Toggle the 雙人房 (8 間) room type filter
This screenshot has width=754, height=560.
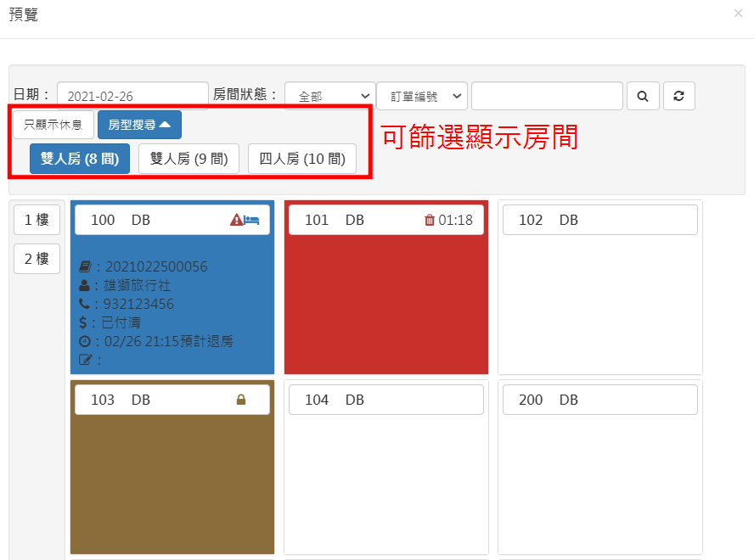(x=80, y=159)
